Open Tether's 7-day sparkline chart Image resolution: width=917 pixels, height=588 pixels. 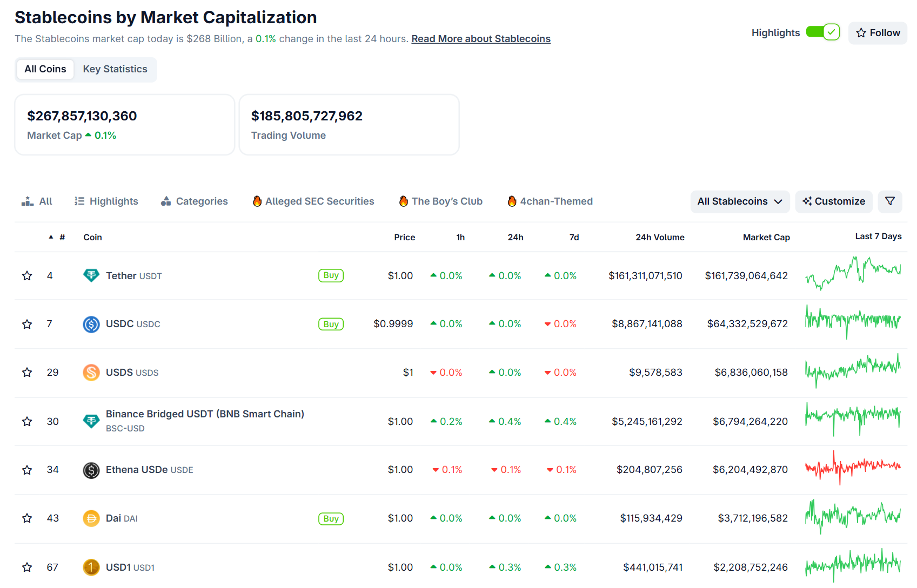(853, 274)
